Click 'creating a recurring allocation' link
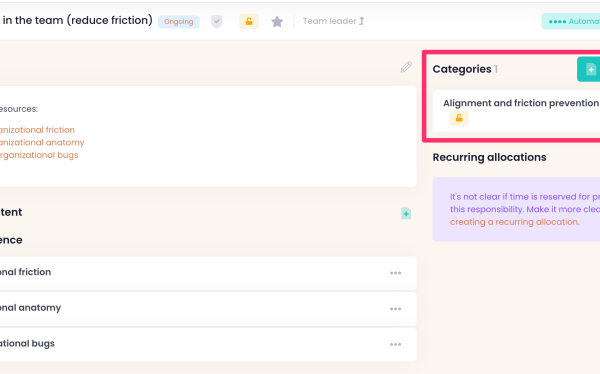The height and width of the screenshot is (374, 600). 514,222
